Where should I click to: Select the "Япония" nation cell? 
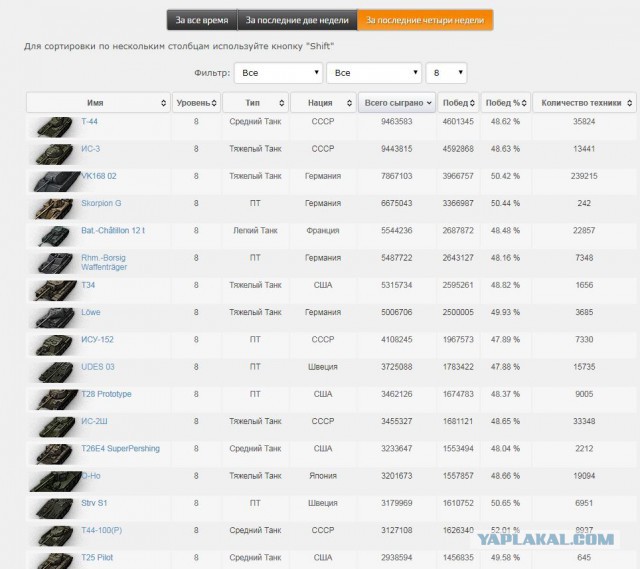pyautogui.click(x=323, y=476)
